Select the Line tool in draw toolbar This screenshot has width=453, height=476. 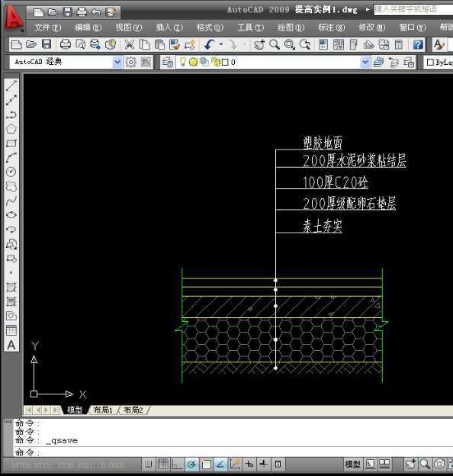pyautogui.click(x=11, y=85)
